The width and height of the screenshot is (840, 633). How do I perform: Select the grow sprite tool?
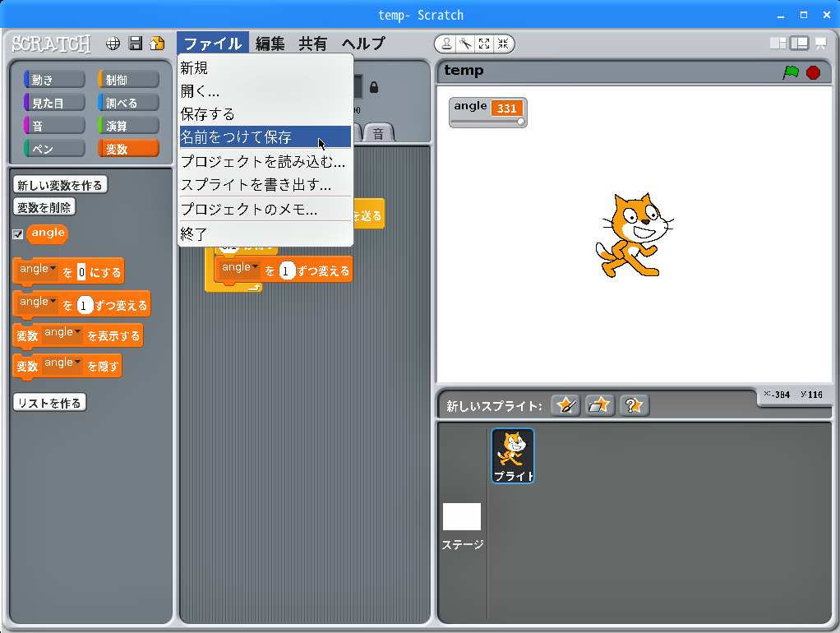[484, 44]
